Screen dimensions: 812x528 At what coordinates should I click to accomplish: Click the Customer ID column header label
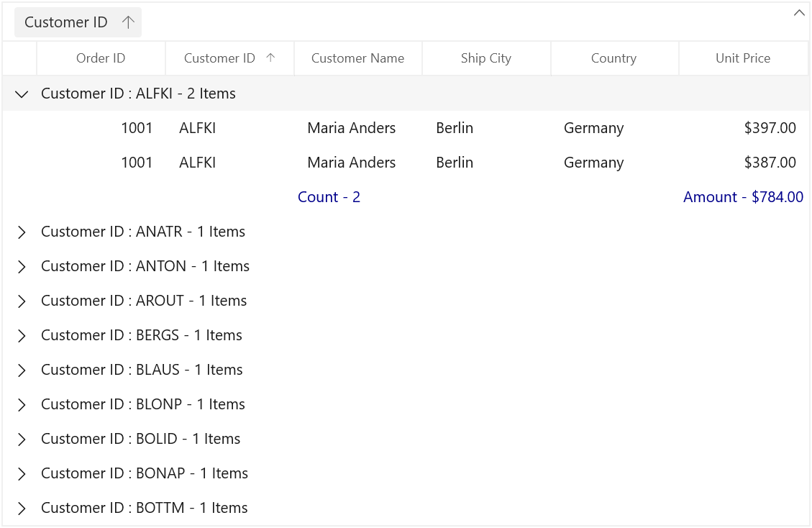click(219, 58)
